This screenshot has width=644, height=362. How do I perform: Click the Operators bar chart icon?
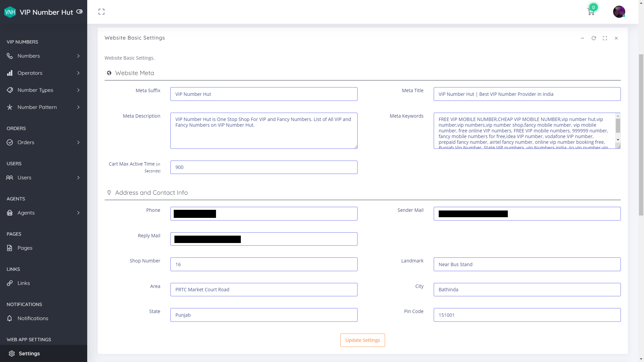tap(10, 73)
